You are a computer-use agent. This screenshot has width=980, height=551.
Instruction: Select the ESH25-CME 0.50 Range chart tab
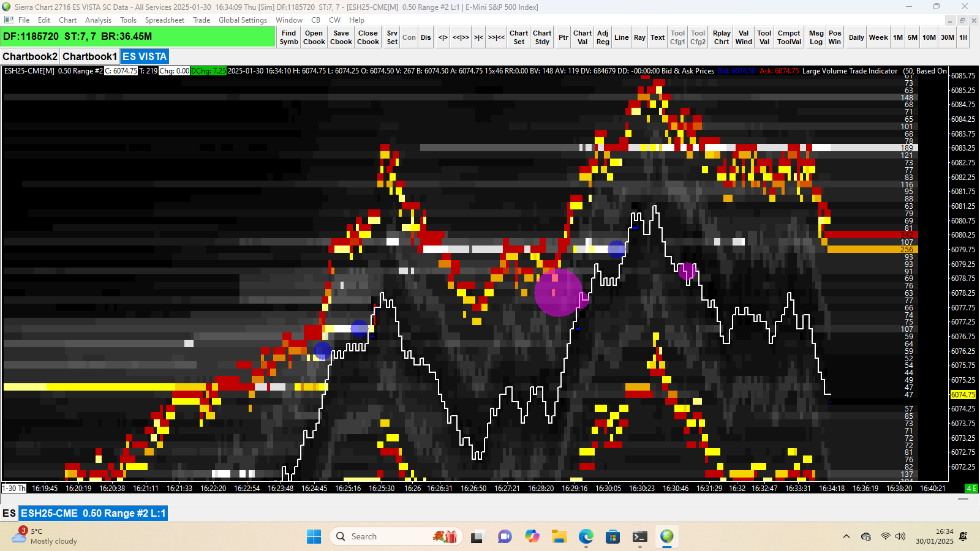click(x=93, y=513)
